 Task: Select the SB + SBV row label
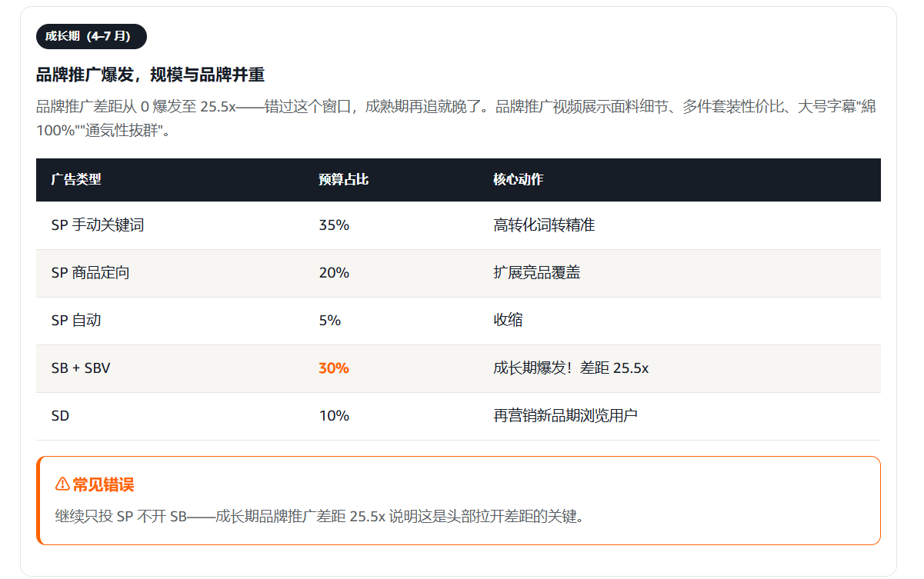(81, 368)
